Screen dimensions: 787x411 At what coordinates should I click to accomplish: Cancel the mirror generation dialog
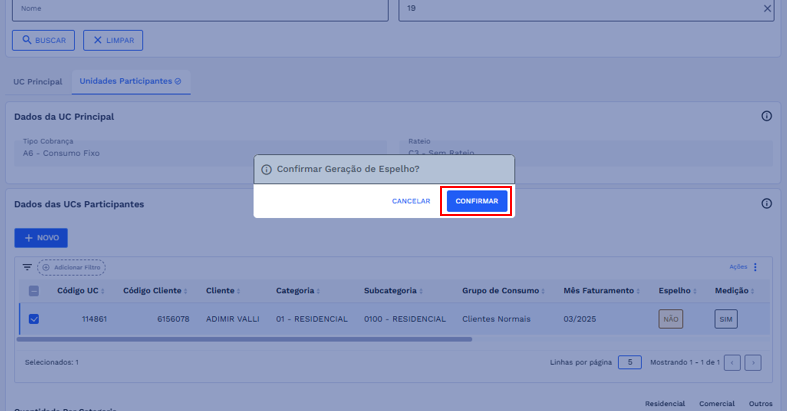411,201
